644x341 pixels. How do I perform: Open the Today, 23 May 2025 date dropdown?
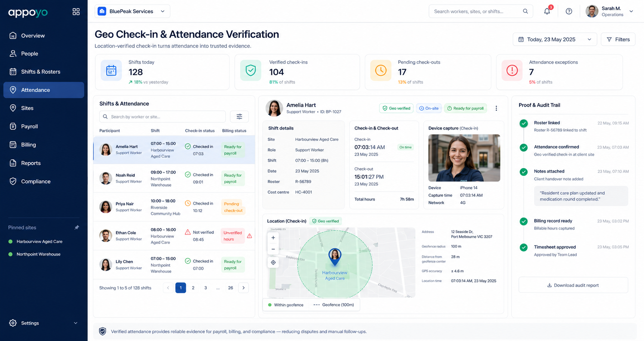coord(555,39)
